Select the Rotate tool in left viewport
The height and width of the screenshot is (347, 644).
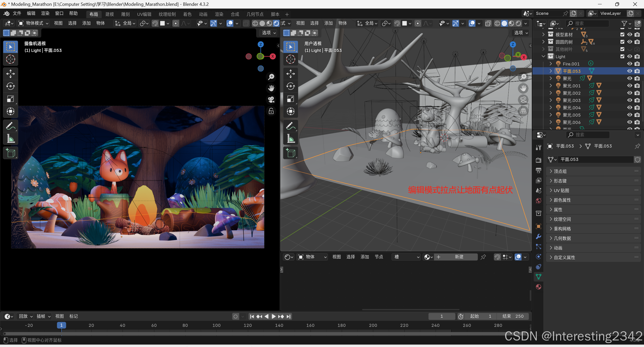coord(10,86)
